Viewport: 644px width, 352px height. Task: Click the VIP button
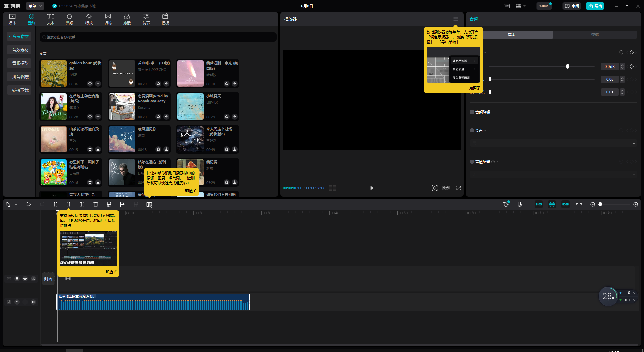click(x=544, y=6)
